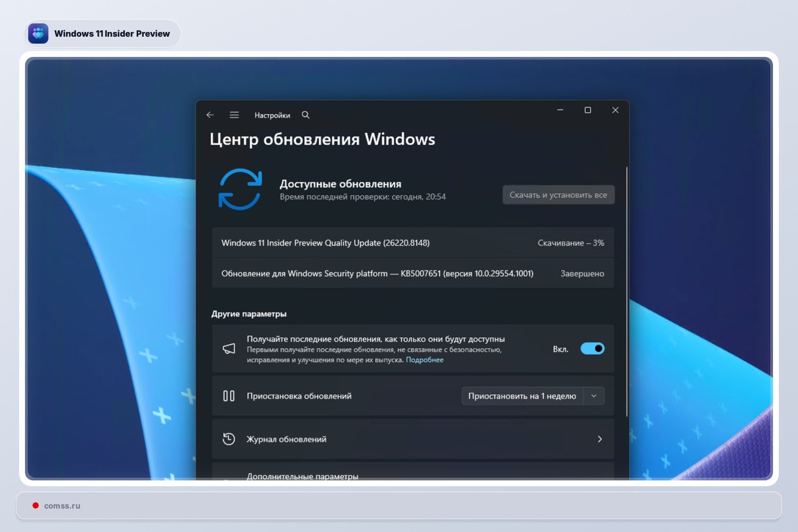Click the clock history icon for Журнал обновлений
This screenshot has height=532, width=798.
click(228, 439)
